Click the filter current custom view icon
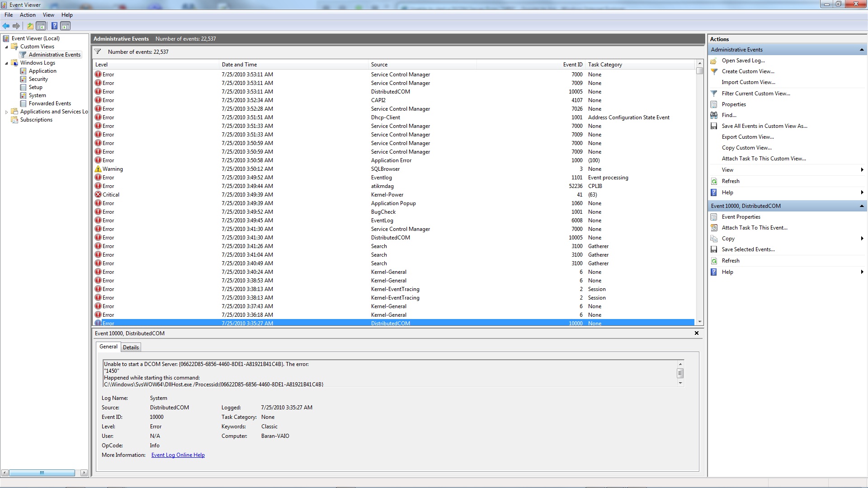 713,93
